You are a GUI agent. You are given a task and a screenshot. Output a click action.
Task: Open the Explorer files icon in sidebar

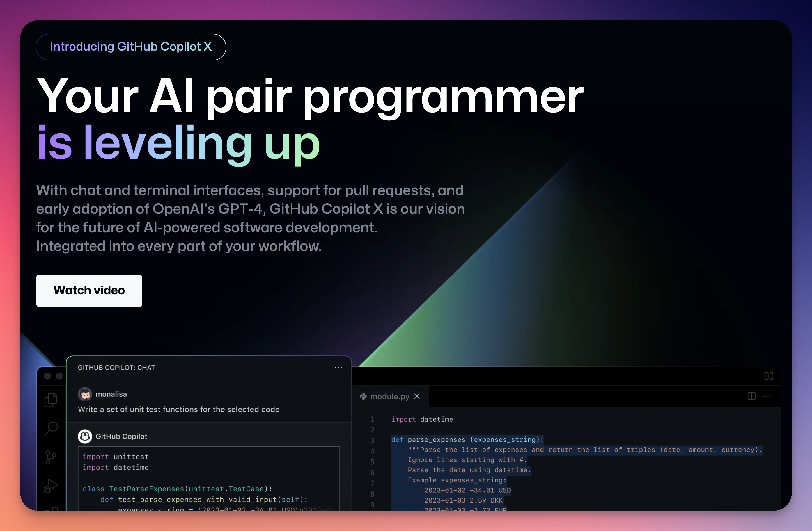click(x=51, y=400)
